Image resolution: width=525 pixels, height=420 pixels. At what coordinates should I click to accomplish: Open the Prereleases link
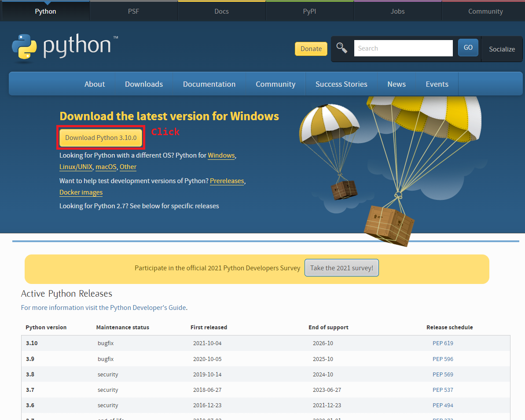(227, 181)
